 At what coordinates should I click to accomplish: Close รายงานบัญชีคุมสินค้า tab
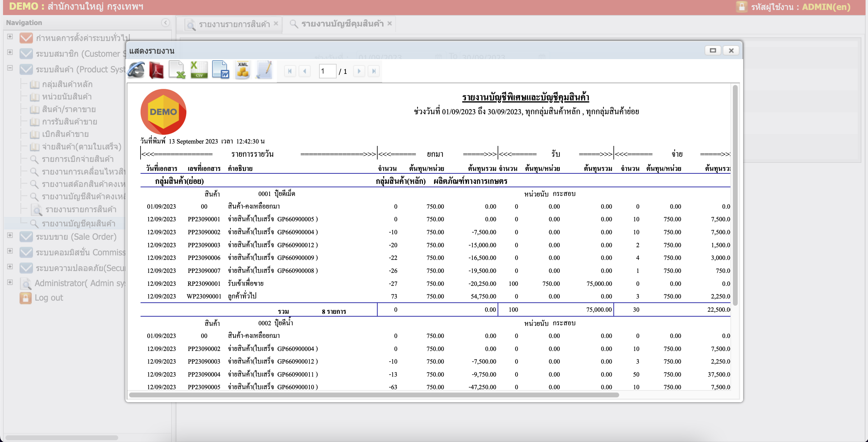pos(390,24)
